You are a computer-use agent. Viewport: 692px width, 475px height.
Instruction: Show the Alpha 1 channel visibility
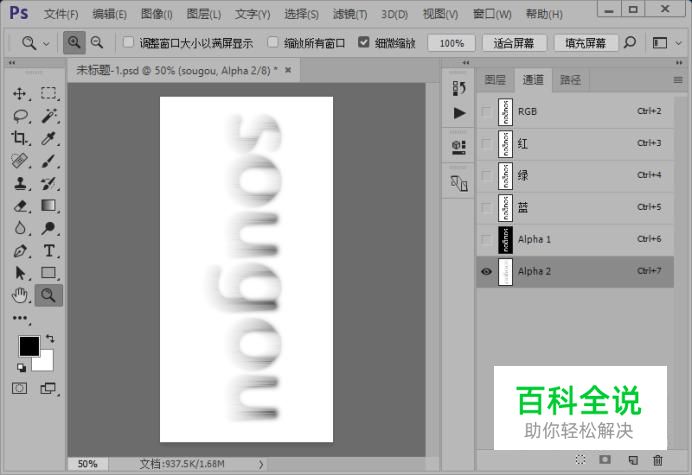click(x=486, y=240)
